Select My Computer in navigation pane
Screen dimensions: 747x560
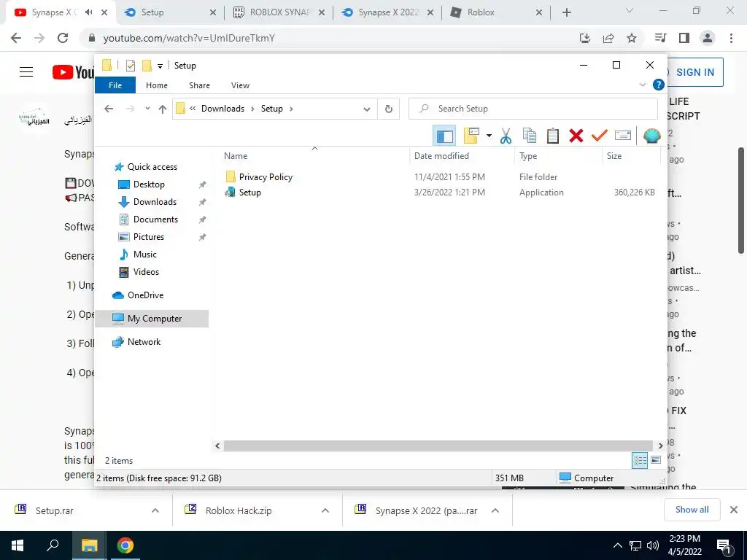click(x=152, y=319)
